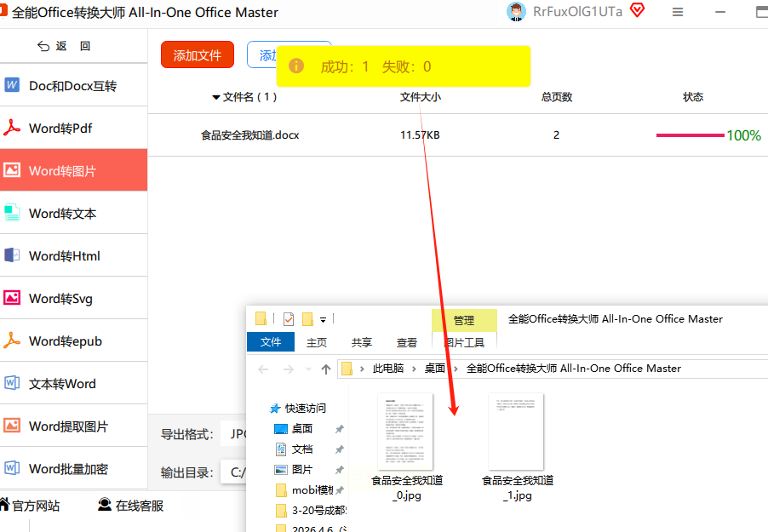Click the info icon in success notification
This screenshot has width=768, height=532.
coord(295,66)
